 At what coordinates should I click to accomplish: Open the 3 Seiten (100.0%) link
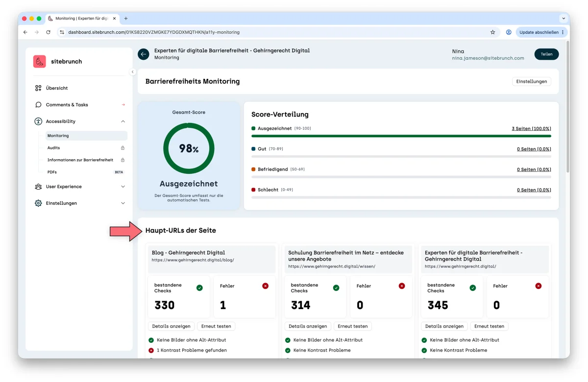[531, 128]
